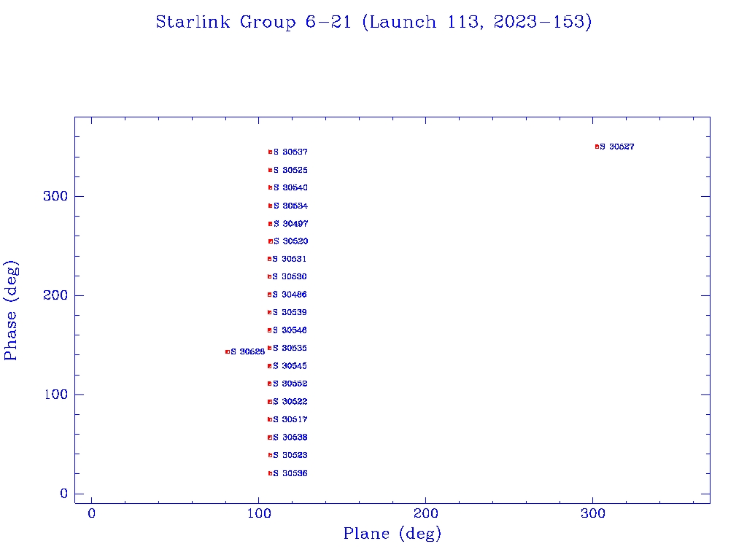747x560 pixels.
Task: Click satellite label 'S 30486'
Action: click(x=290, y=295)
